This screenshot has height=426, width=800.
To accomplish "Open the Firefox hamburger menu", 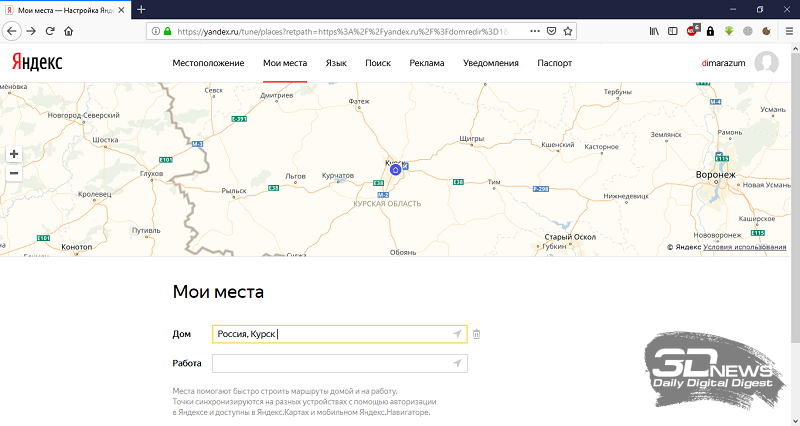I will click(x=789, y=31).
